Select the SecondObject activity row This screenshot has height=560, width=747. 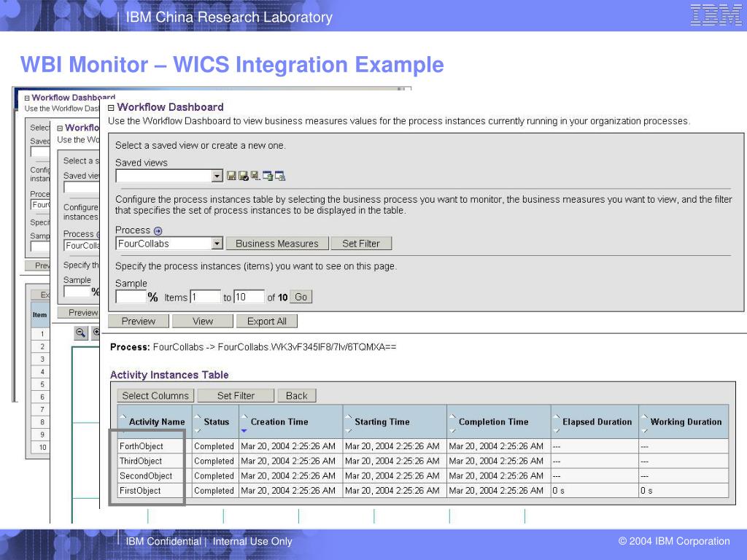tap(423, 475)
